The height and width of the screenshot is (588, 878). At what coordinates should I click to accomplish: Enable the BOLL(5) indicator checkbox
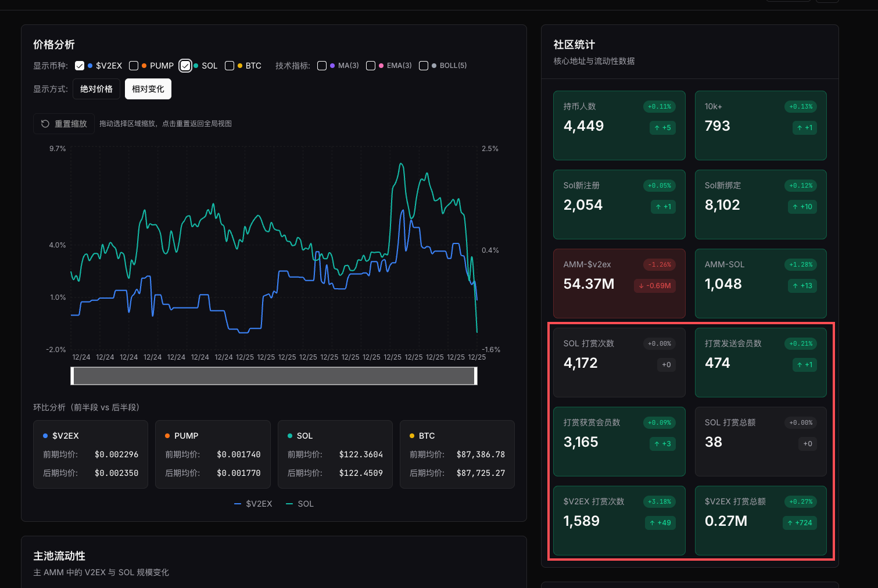coord(424,66)
